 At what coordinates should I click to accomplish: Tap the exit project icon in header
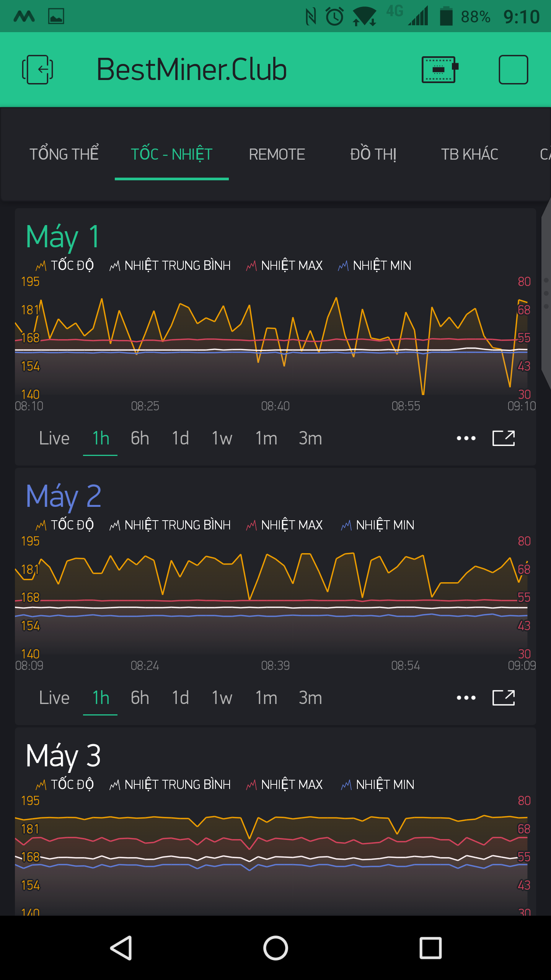click(x=37, y=69)
